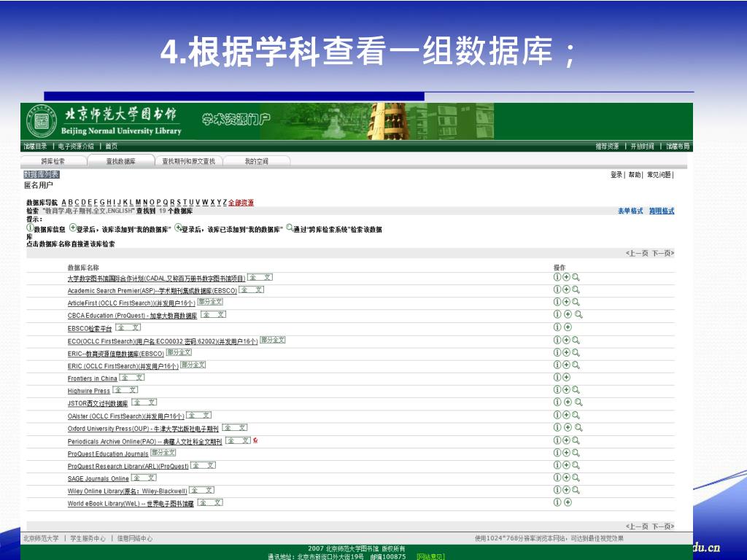Click magnifier icon for ECO (OCLC FirstSearch)
747x560 pixels.
tap(576, 340)
